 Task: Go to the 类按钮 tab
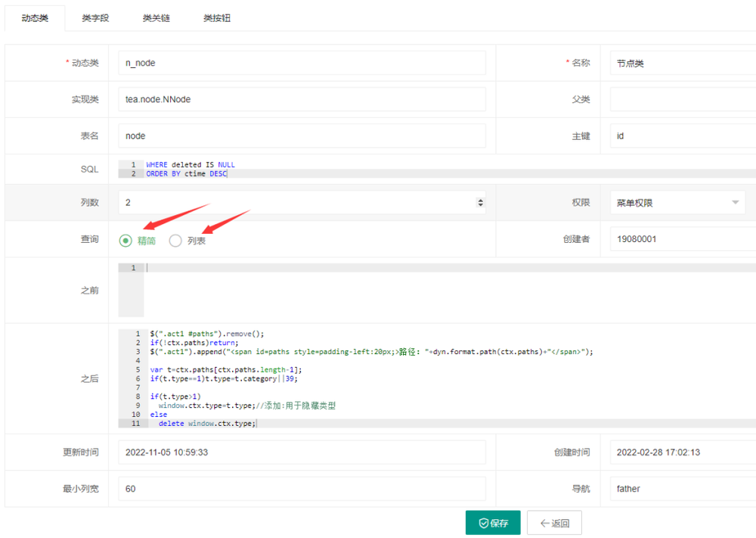(217, 18)
